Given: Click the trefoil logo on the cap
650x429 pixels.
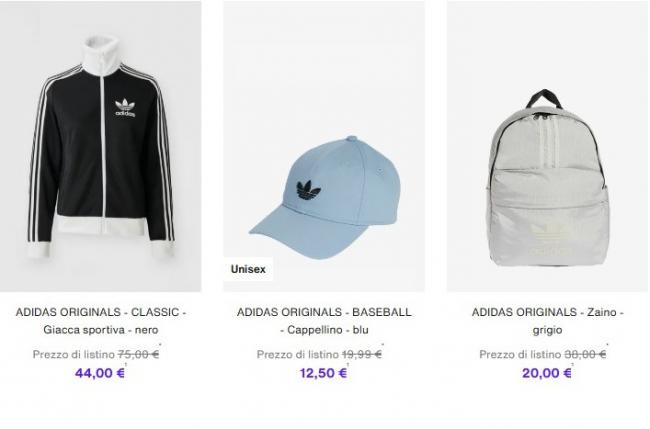Looking at the screenshot, I should (308, 190).
